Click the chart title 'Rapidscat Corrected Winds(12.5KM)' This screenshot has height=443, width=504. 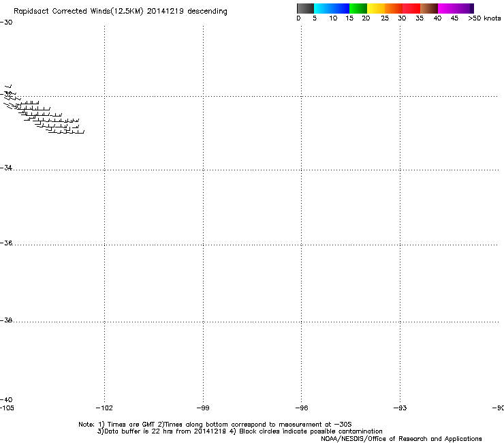tap(78, 12)
